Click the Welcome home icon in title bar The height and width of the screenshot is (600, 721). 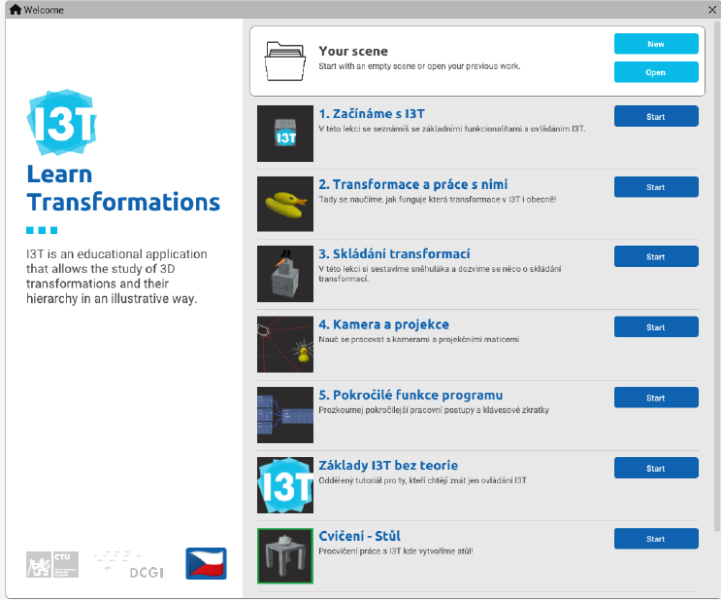(x=15, y=10)
